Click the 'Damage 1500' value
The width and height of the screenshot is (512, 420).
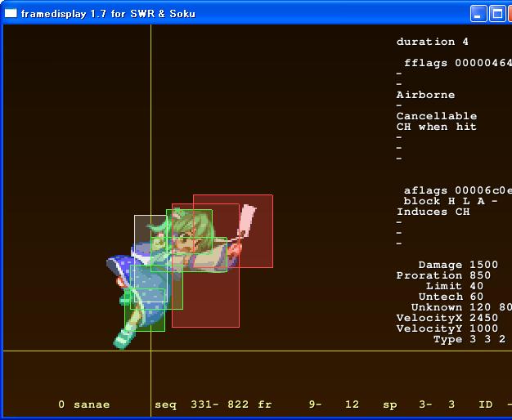(x=458, y=265)
